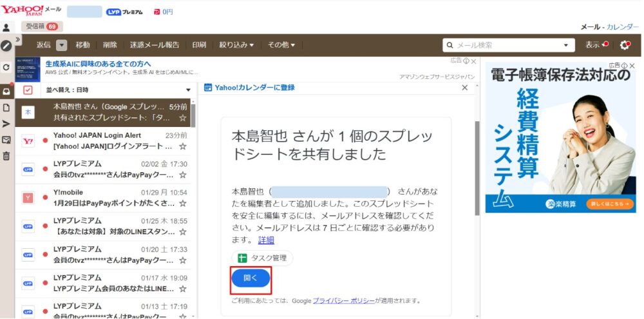Open the sent mail arrow icon
Image resolution: width=644 pixels, height=319 pixels.
(6, 124)
